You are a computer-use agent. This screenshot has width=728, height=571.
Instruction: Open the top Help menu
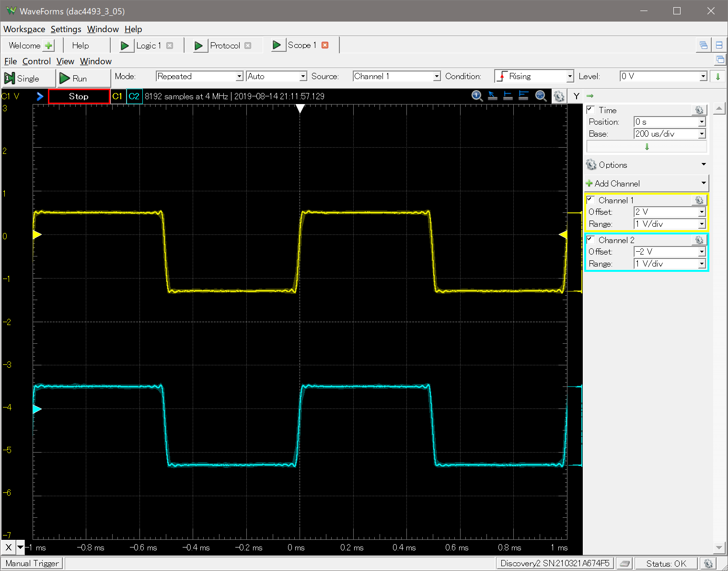tap(133, 29)
